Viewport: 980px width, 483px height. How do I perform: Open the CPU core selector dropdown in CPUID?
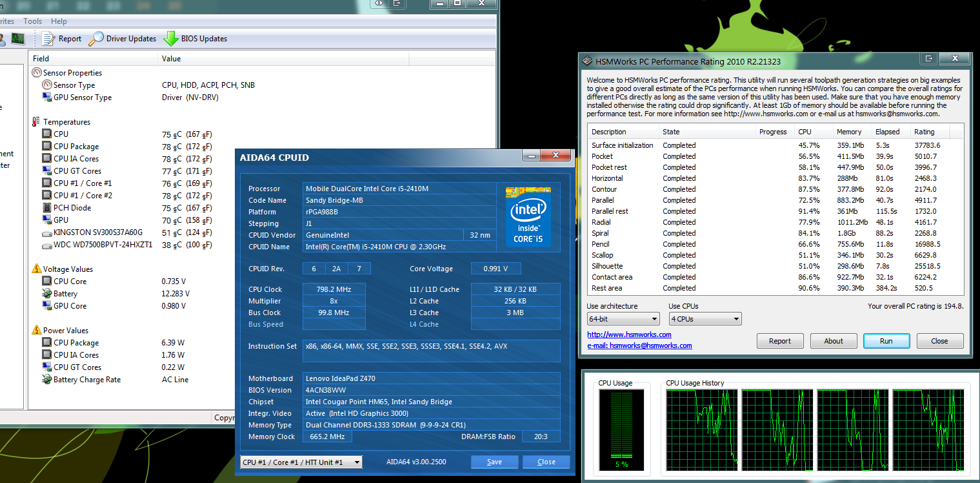(x=301, y=462)
